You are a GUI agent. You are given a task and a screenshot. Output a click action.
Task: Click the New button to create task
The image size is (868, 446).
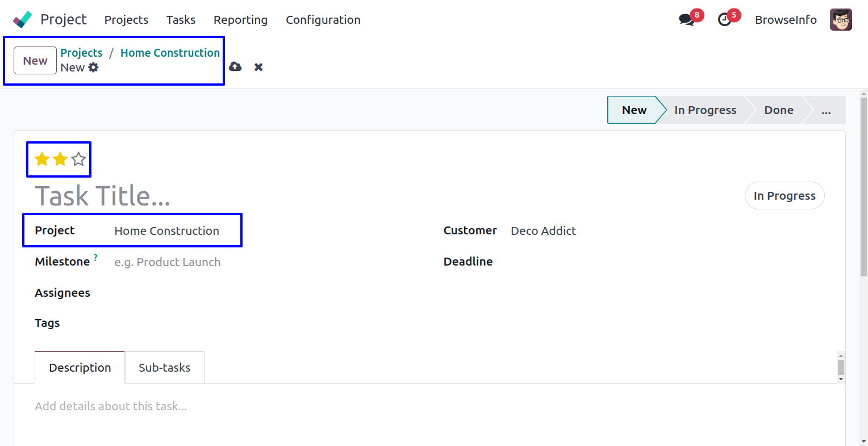pos(35,61)
